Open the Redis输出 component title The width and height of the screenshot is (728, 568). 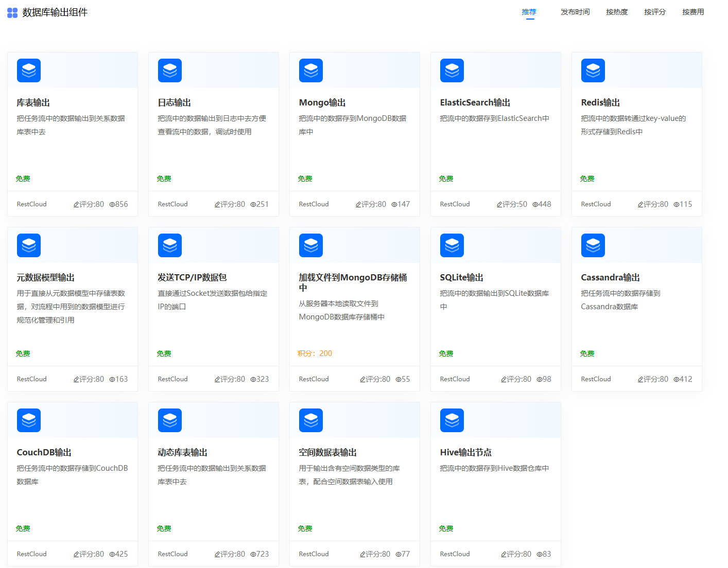[x=600, y=103]
